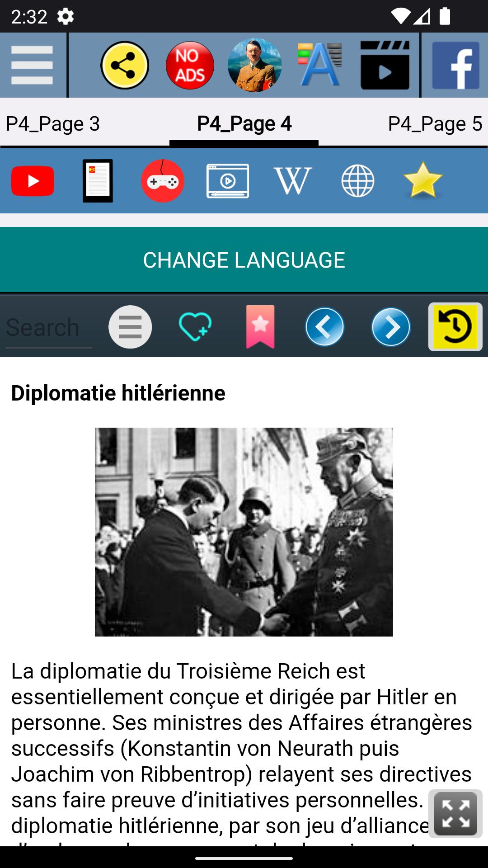Image resolution: width=488 pixels, height=868 pixels.
Task: Tap the CHANGE LANGUAGE button
Action: tap(244, 260)
